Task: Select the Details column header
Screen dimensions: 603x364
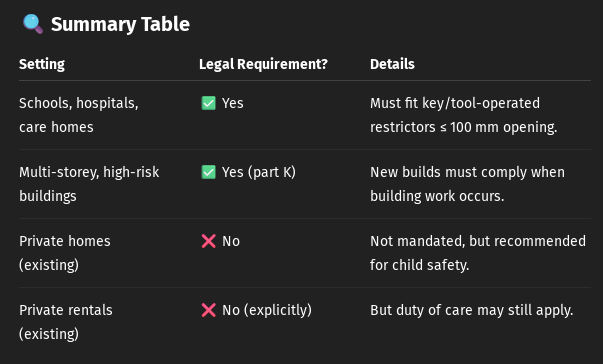Action: coord(392,64)
